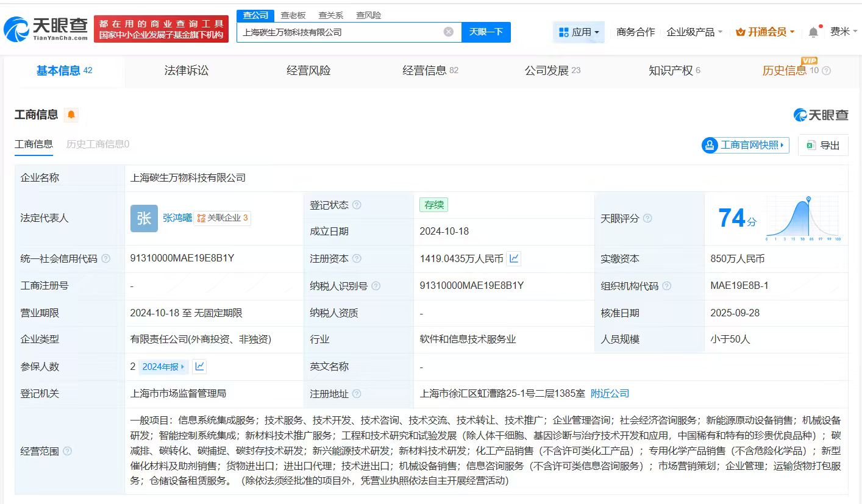Open the 开通会员 membership dropdown
Viewport: 862px width, 504px height.
(x=765, y=32)
